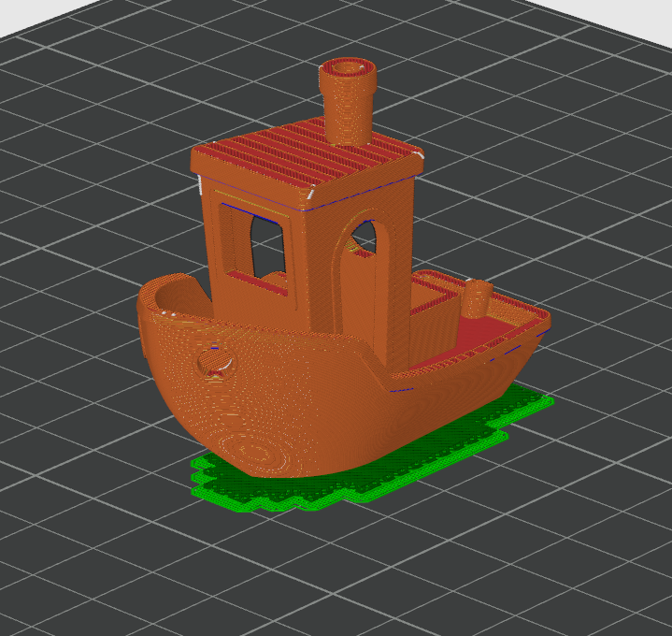Click the small cylinder post at the stern
The image size is (672, 636).
477,299
